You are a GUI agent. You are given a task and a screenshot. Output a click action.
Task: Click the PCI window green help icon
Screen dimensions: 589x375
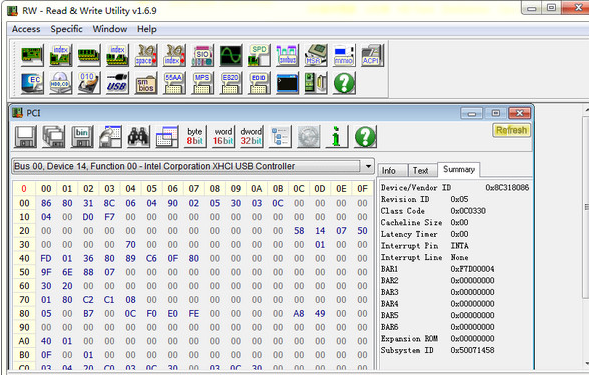pyautogui.click(x=365, y=136)
